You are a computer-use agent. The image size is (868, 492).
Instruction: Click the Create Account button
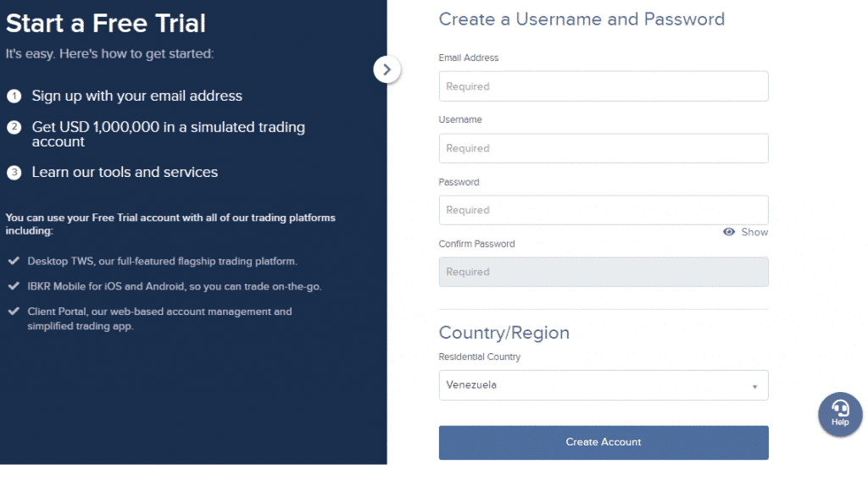point(604,442)
